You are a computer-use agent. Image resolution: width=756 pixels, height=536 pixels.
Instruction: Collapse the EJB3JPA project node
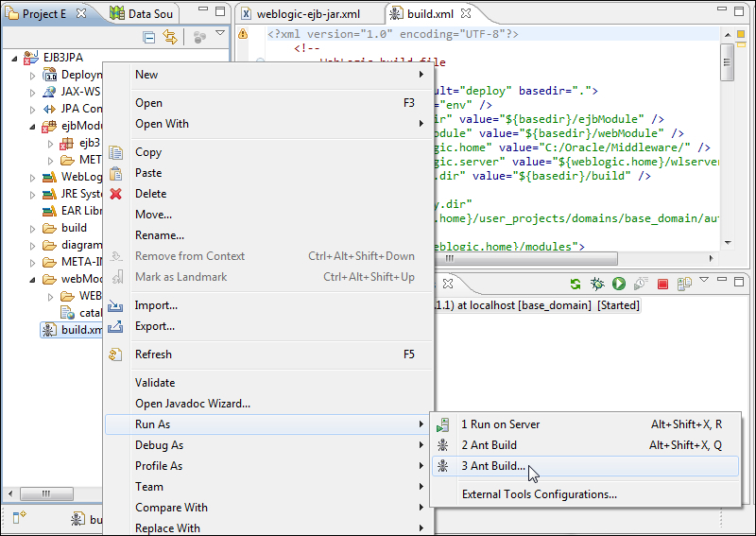(14, 59)
